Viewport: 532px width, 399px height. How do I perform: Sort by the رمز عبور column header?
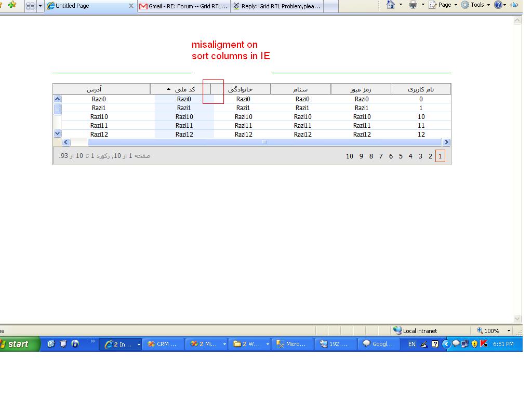point(361,89)
